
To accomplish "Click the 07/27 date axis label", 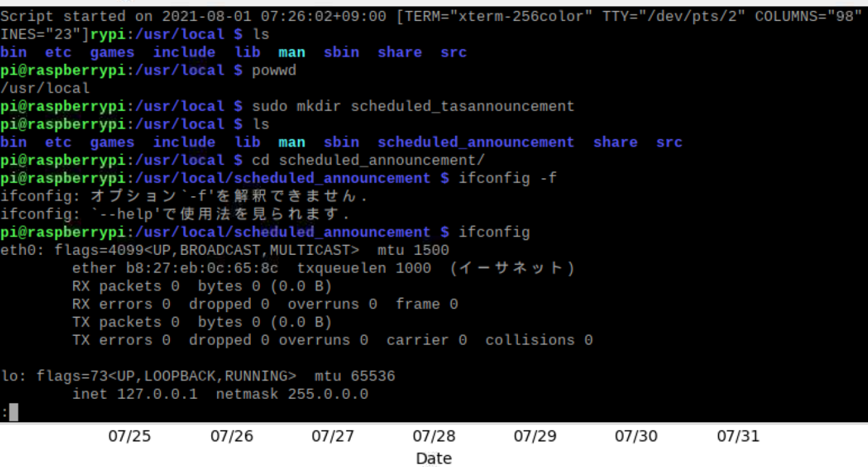I will pyautogui.click(x=333, y=436).
